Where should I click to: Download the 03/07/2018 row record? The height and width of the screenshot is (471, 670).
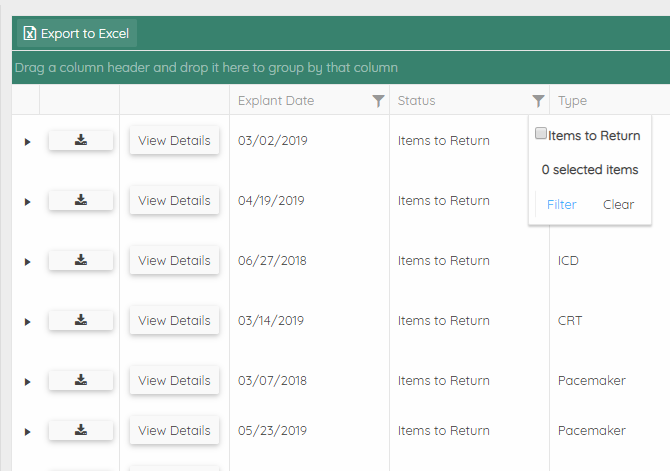(81, 381)
